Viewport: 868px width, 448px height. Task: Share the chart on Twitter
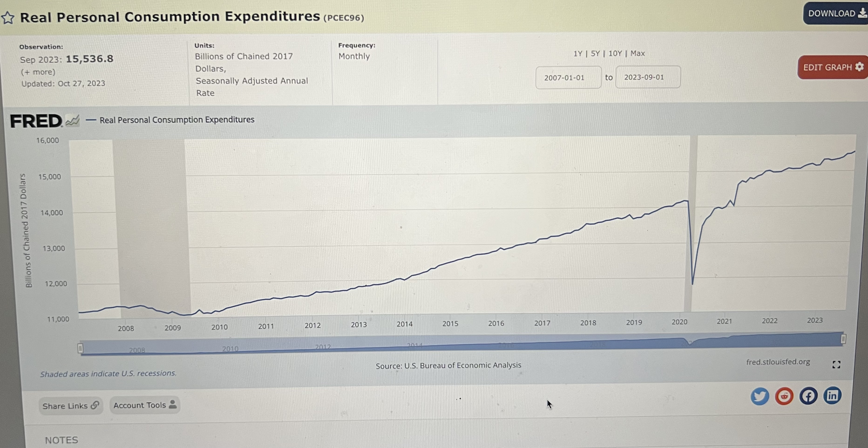click(x=759, y=396)
